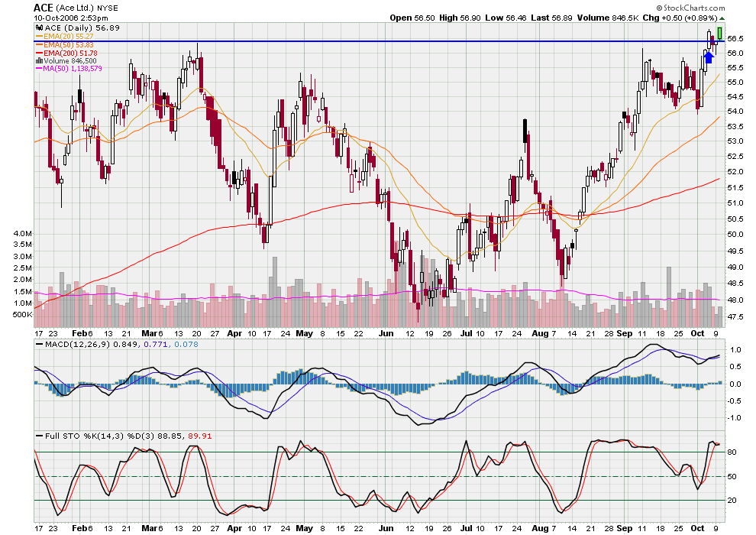Click the 2.5M volume axis label
756x535 pixels.
23,268
